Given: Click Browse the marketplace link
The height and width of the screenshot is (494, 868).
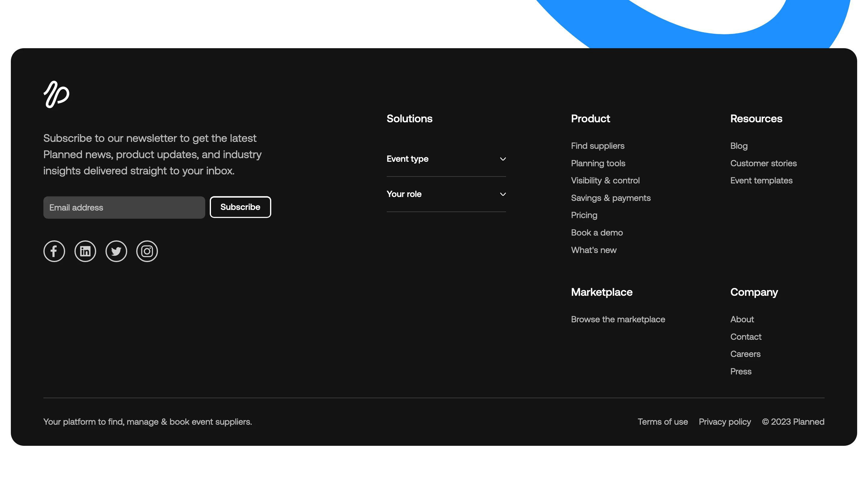Looking at the screenshot, I should [x=618, y=319].
